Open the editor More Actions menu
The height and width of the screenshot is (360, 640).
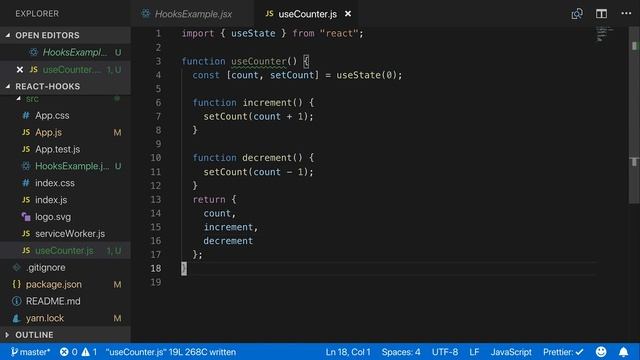626,14
